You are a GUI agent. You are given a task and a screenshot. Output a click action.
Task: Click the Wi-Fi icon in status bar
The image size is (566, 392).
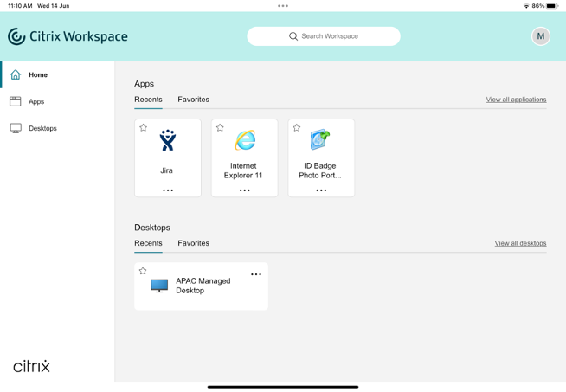[526, 6]
